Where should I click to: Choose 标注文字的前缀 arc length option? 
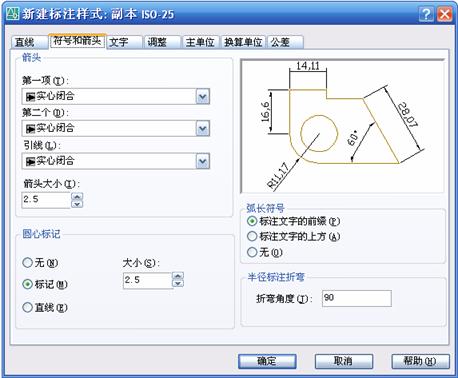point(293,221)
